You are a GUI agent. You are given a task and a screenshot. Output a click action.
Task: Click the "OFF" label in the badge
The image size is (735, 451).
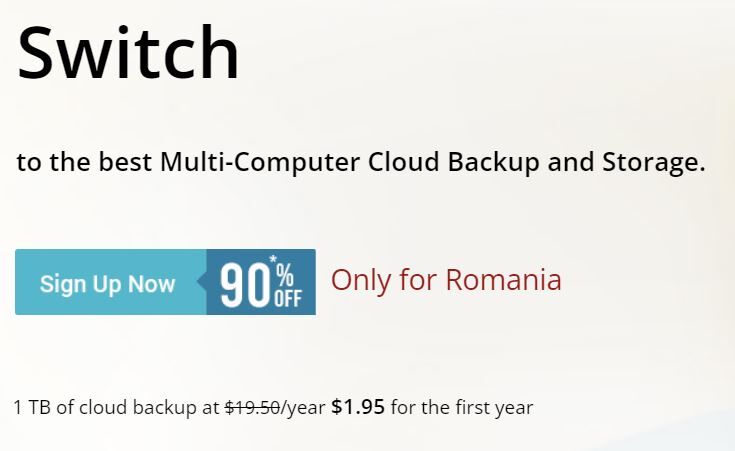[x=288, y=299]
